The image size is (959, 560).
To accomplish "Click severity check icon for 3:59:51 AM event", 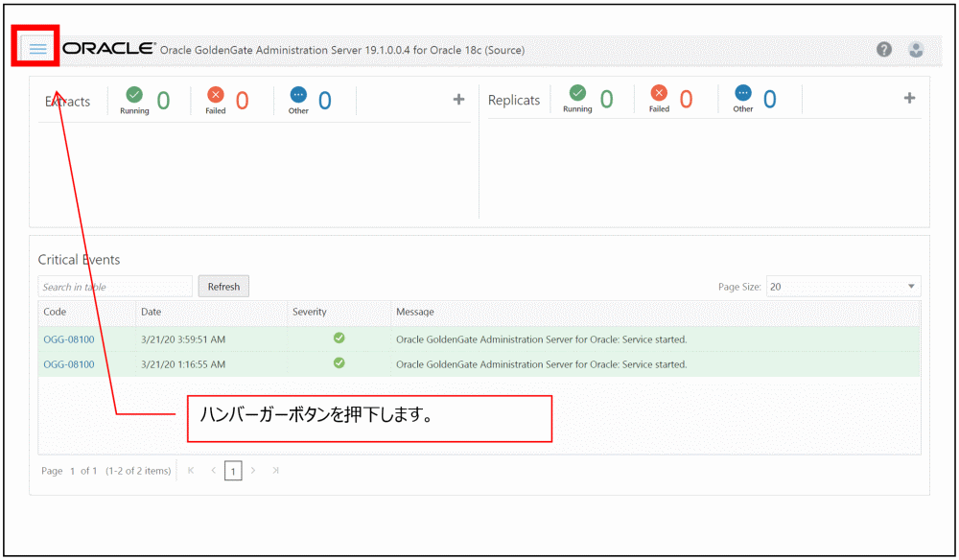I will tap(339, 338).
